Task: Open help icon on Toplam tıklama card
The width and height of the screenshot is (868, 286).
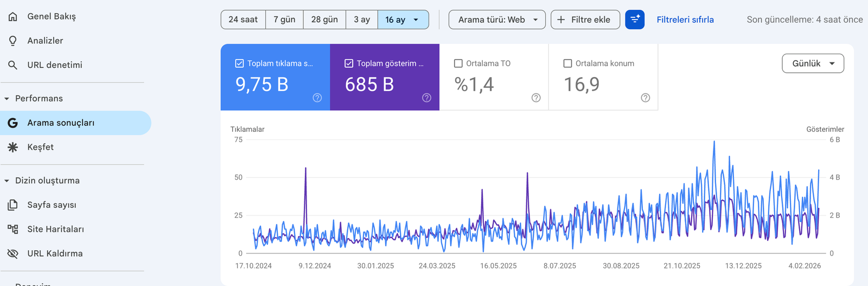Action: click(317, 98)
